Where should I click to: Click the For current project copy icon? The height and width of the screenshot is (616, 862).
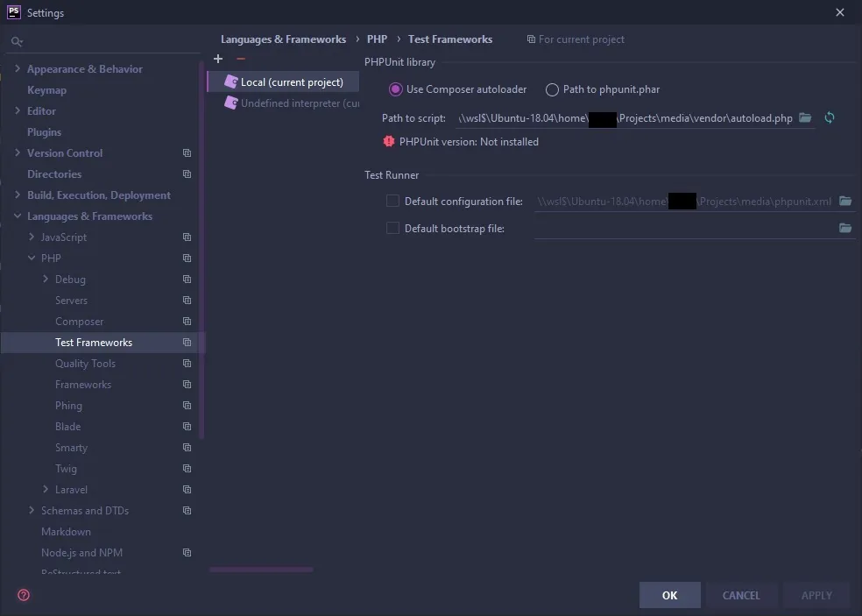[531, 39]
